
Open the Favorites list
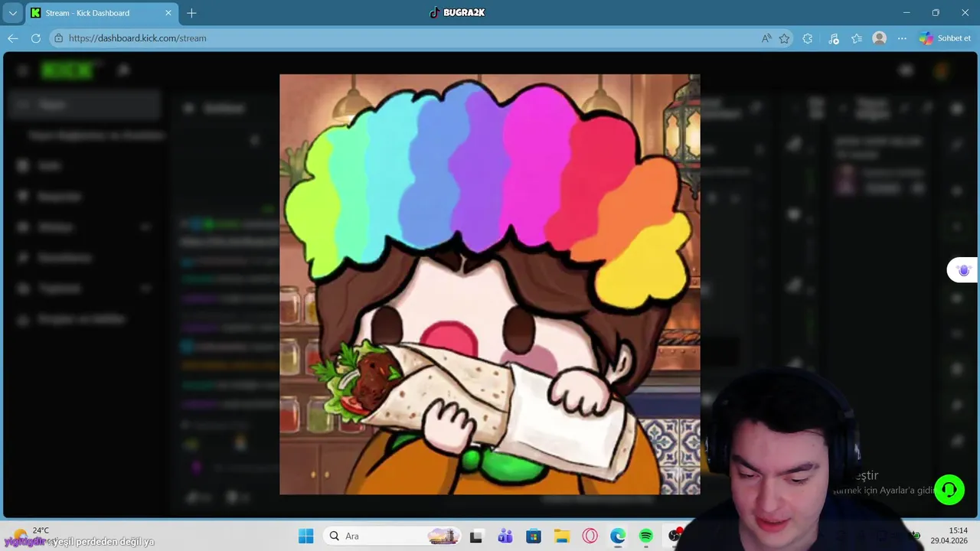point(857,38)
